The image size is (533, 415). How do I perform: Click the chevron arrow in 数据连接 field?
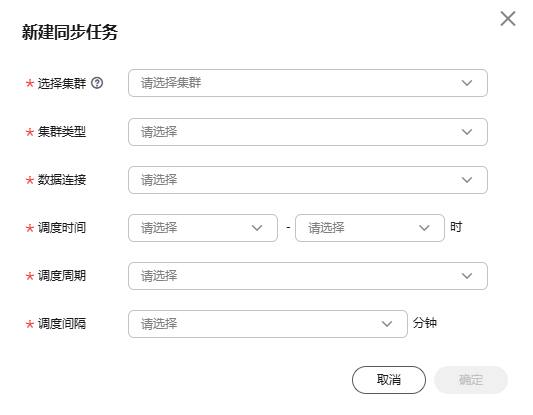pos(467,180)
